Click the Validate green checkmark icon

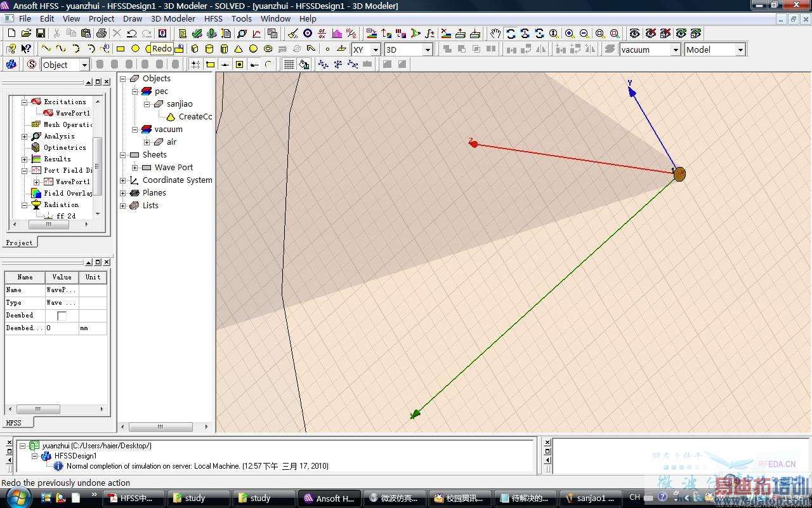tap(197, 33)
